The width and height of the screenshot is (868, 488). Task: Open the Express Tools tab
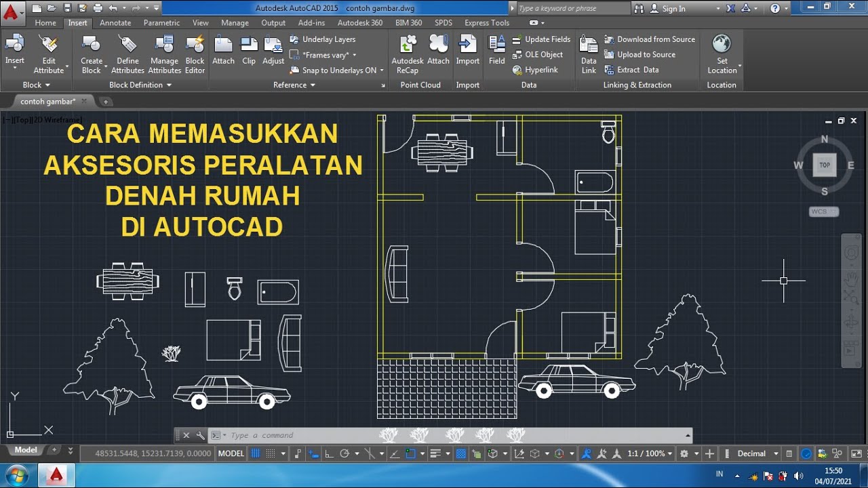[x=487, y=22]
